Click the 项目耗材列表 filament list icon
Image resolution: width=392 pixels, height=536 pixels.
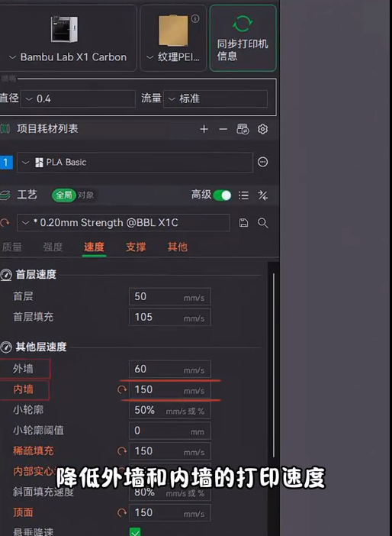point(5,129)
